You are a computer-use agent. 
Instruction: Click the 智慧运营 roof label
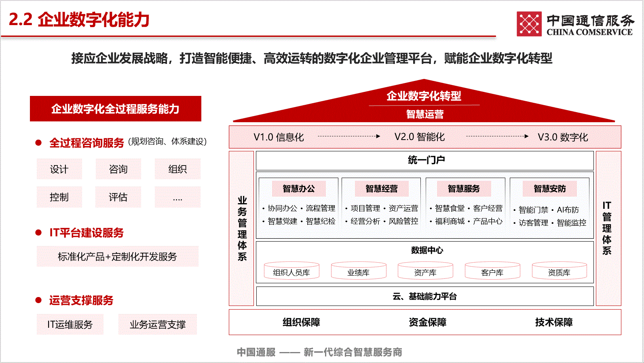click(424, 114)
